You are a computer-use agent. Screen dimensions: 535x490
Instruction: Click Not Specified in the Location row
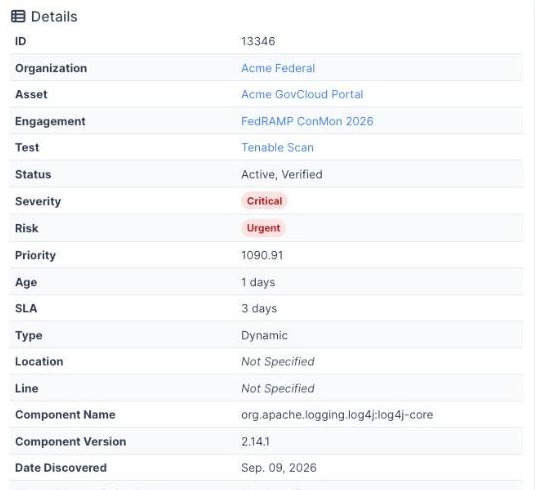click(x=278, y=362)
